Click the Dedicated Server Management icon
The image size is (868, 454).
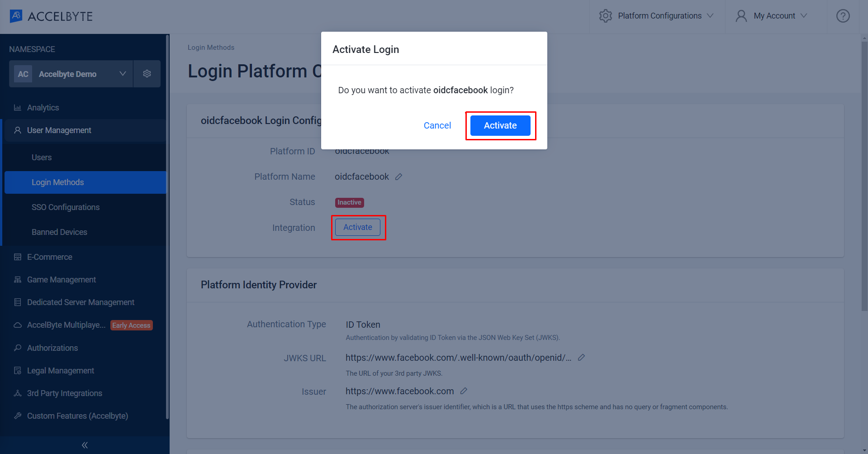pos(18,302)
